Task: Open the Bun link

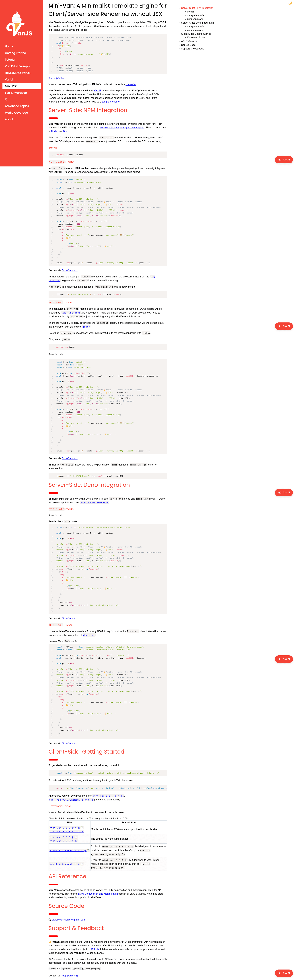Action: [x=65, y=131]
